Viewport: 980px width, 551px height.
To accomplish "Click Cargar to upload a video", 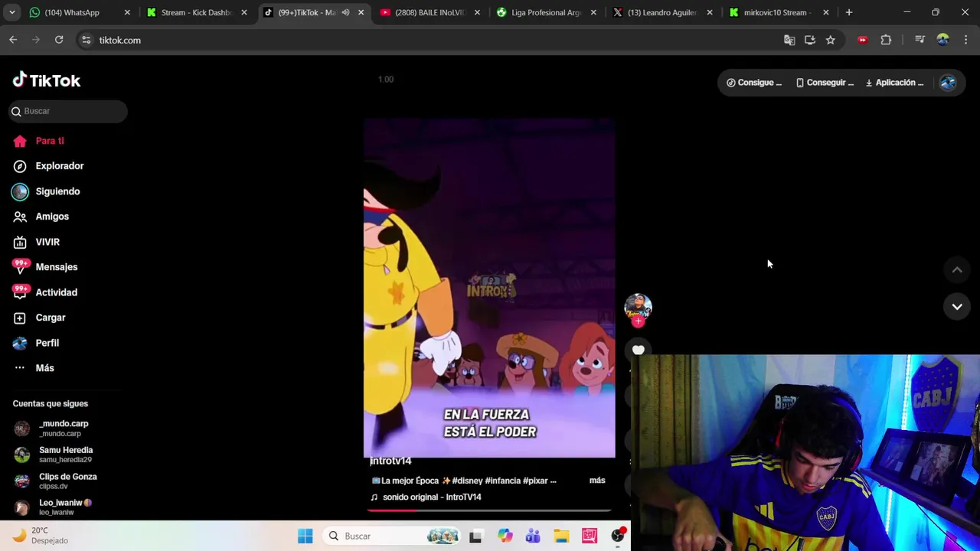I will coord(39,318).
